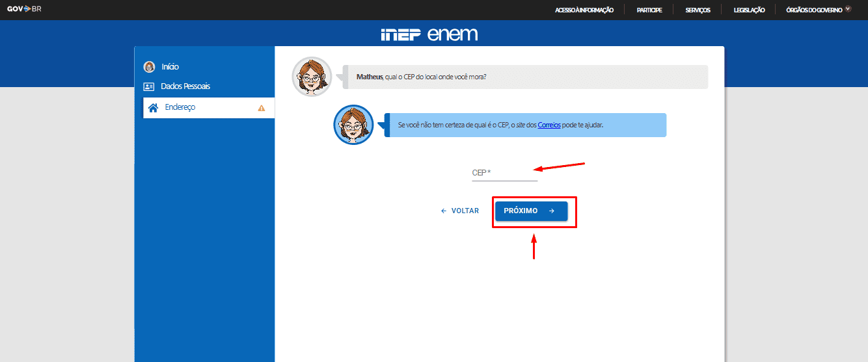Click the gray assistant avatar by the CEP question
The height and width of the screenshot is (362, 868).
(312, 77)
